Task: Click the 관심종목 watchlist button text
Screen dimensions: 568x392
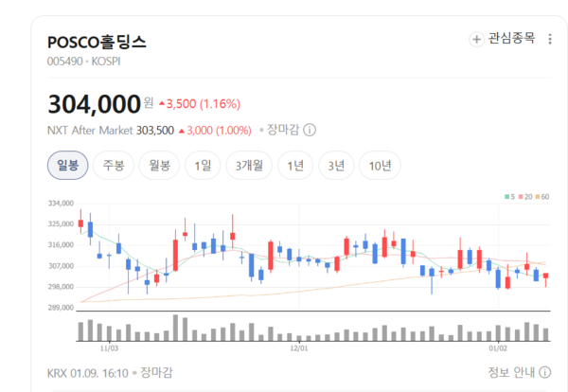Action: [x=511, y=39]
